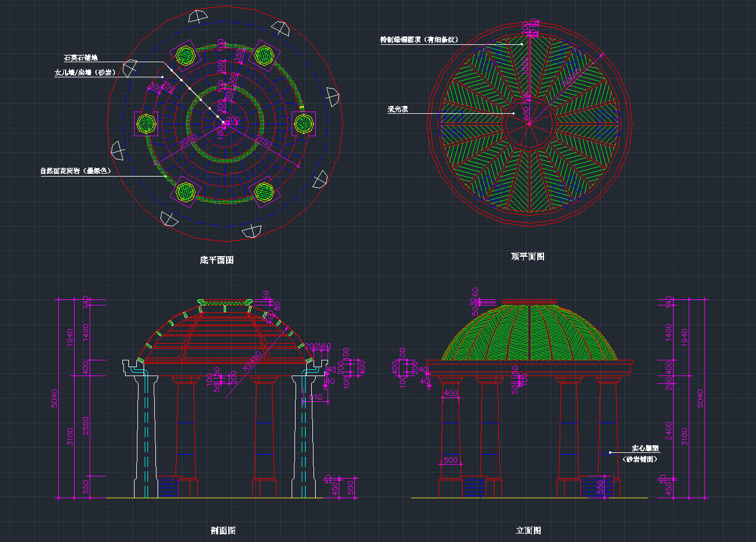Select the 石英石铺地 annotation text

(81, 58)
